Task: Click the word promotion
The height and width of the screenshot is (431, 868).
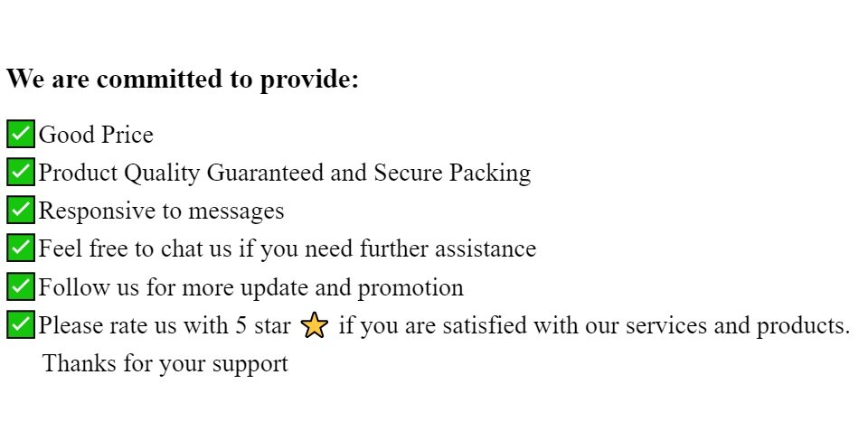Action: 410,288
